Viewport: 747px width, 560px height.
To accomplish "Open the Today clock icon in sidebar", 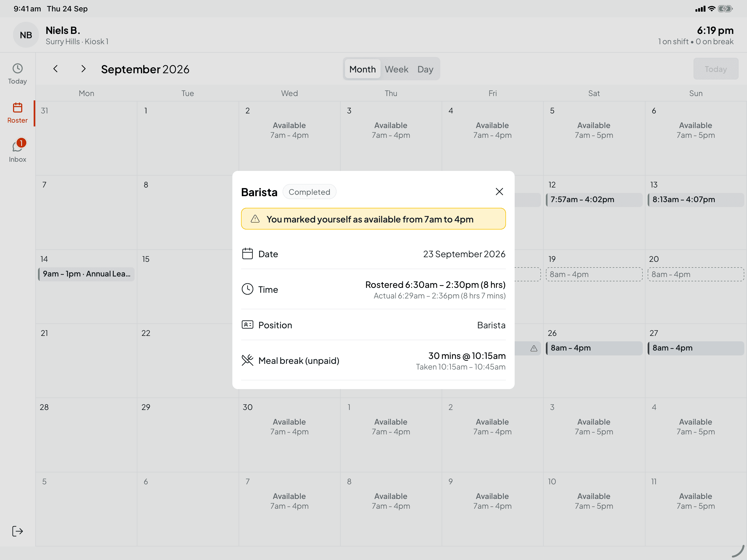I will coord(18,69).
